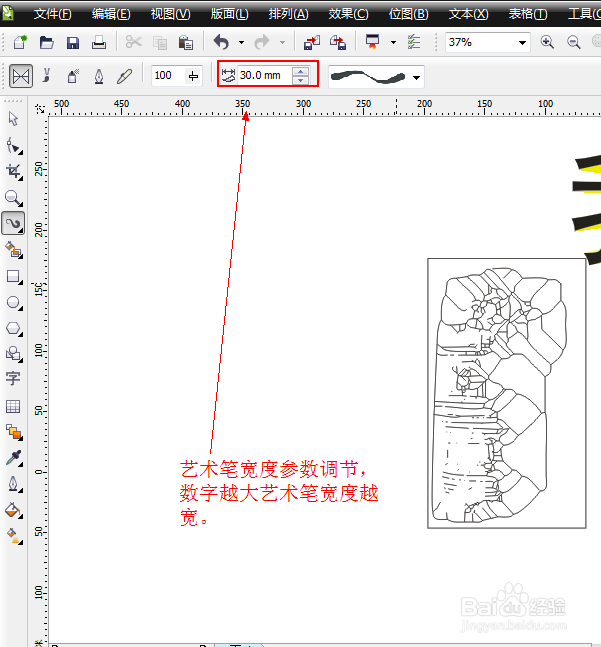Open the 效果(C) menu
The width and height of the screenshot is (601, 647).
(x=348, y=14)
